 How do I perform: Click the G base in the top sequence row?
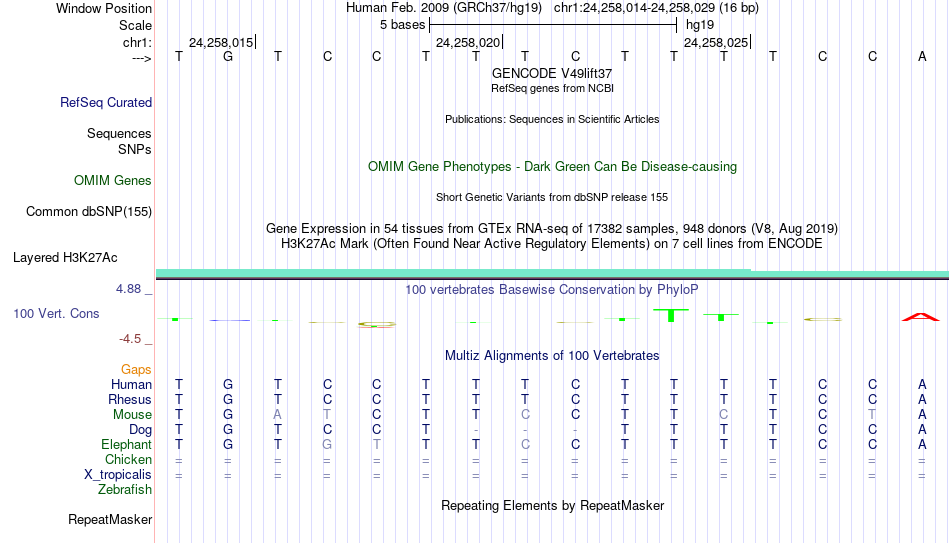point(228,57)
